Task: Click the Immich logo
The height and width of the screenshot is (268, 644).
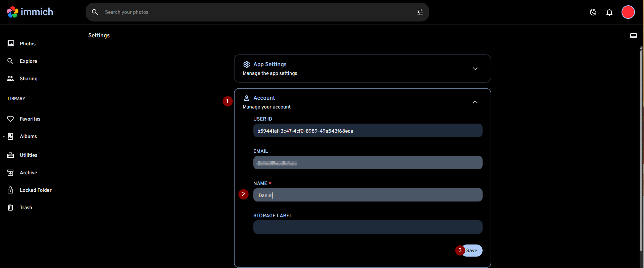Action: [30, 12]
